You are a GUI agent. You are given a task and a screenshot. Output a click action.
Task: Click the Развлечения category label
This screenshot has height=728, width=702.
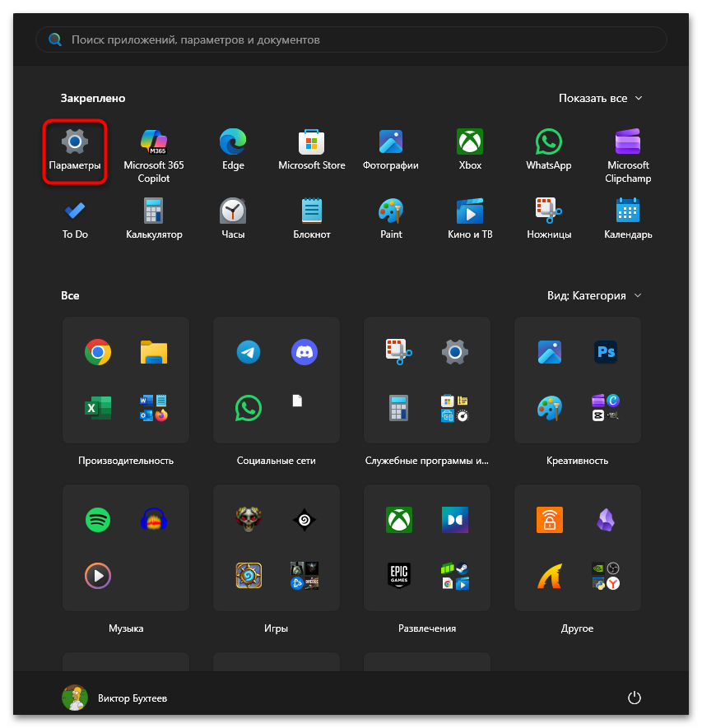click(427, 628)
